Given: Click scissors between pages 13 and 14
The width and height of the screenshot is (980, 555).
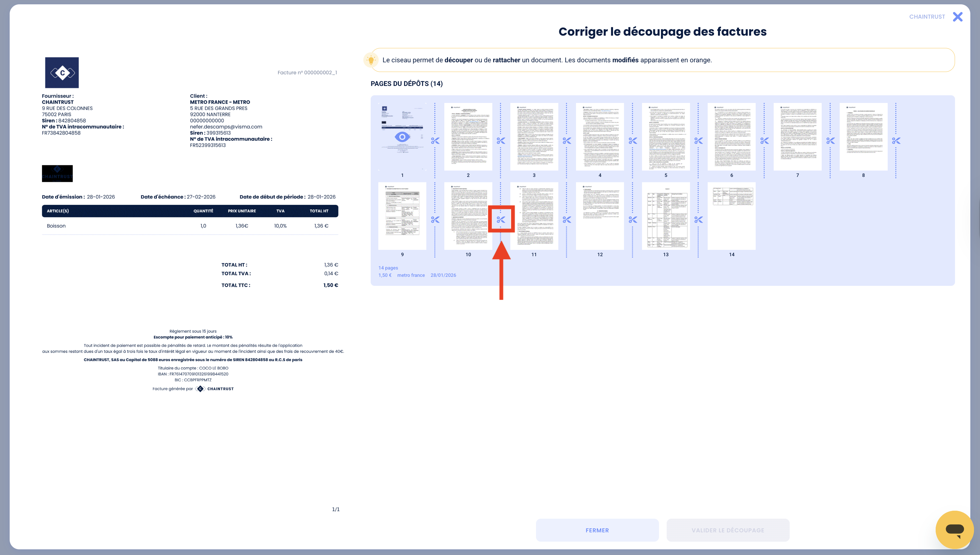Looking at the screenshot, I should pyautogui.click(x=698, y=220).
